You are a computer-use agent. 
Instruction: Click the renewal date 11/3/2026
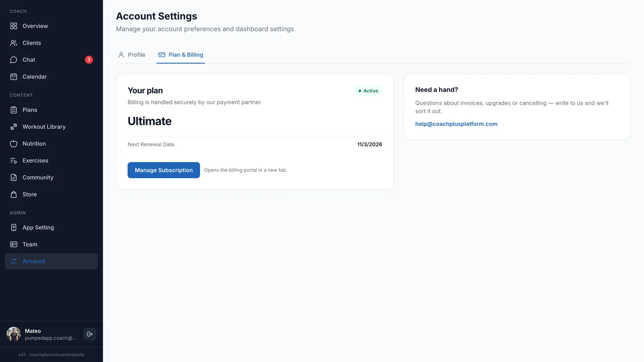[369, 144]
